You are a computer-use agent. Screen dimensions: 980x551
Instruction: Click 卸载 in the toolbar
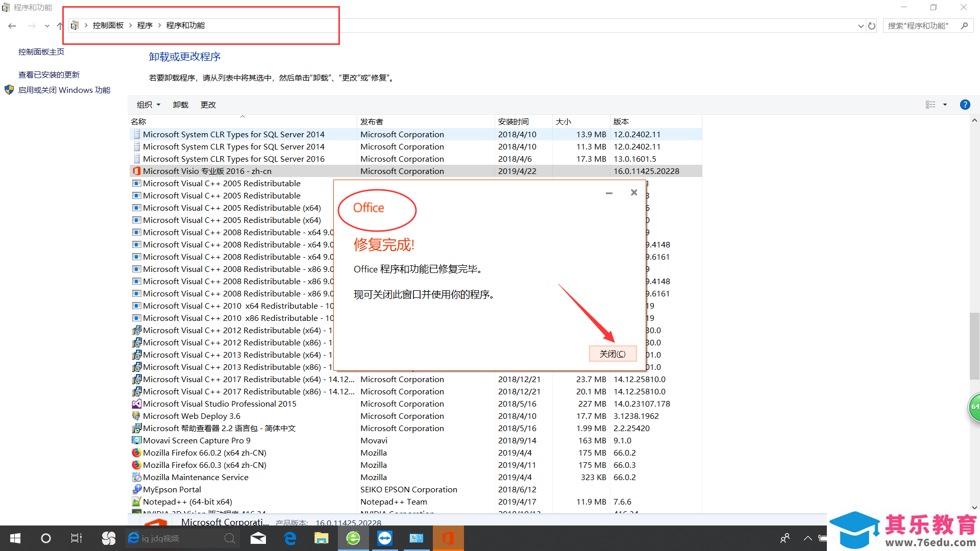[x=181, y=105]
